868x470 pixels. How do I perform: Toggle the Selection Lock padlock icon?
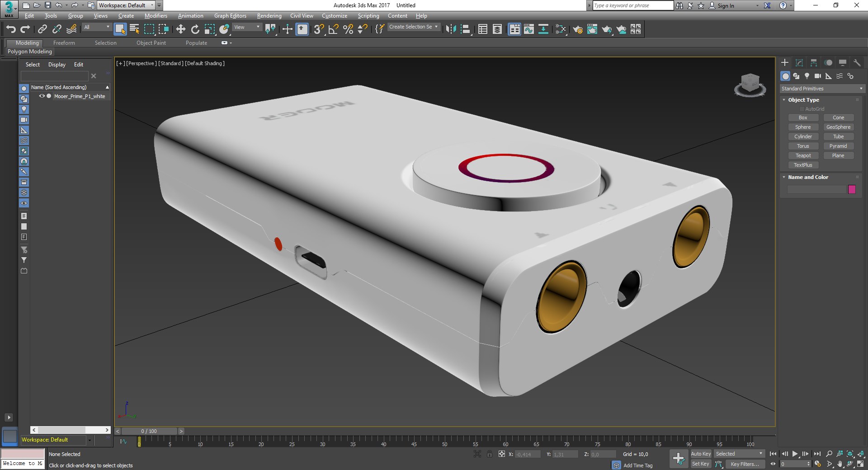click(490, 454)
